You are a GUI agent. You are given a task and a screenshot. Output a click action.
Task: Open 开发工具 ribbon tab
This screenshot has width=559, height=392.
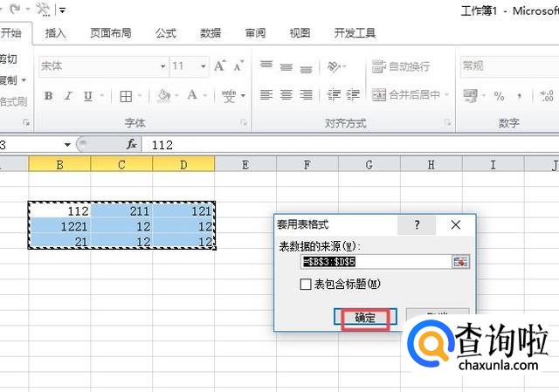coord(355,33)
